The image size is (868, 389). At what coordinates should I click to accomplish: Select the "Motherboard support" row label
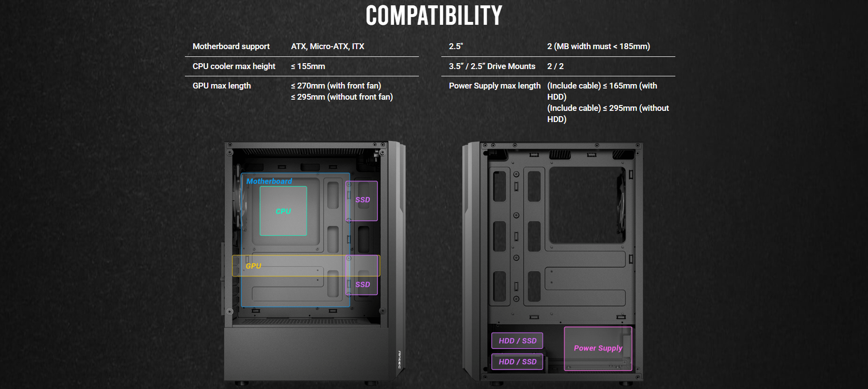coord(231,46)
